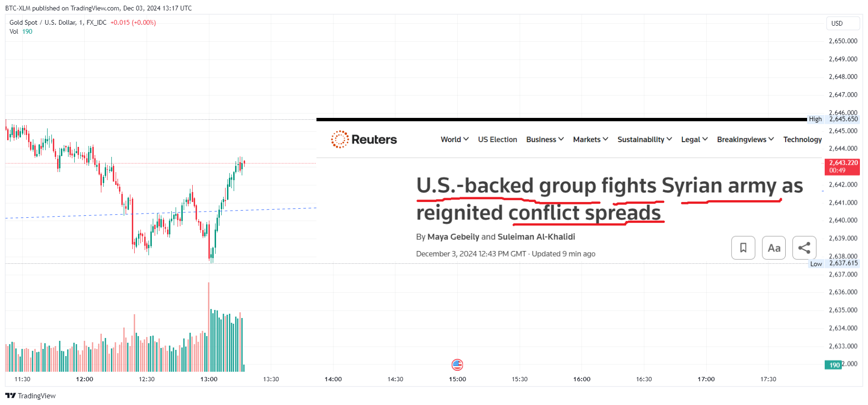868x405 pixels.
Task: Open text size options via Aa button
Action: click(774, 248)
